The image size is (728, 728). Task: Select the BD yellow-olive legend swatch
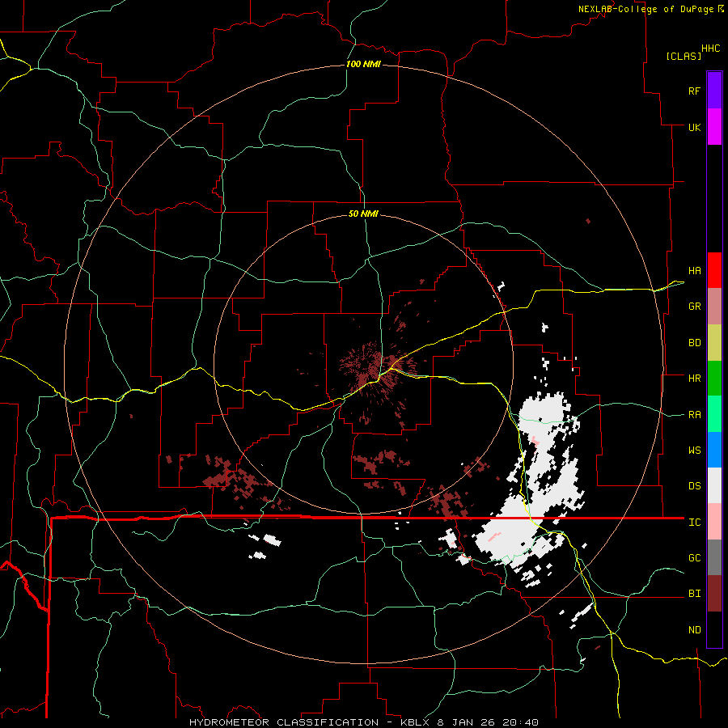[x=714, y=343]
